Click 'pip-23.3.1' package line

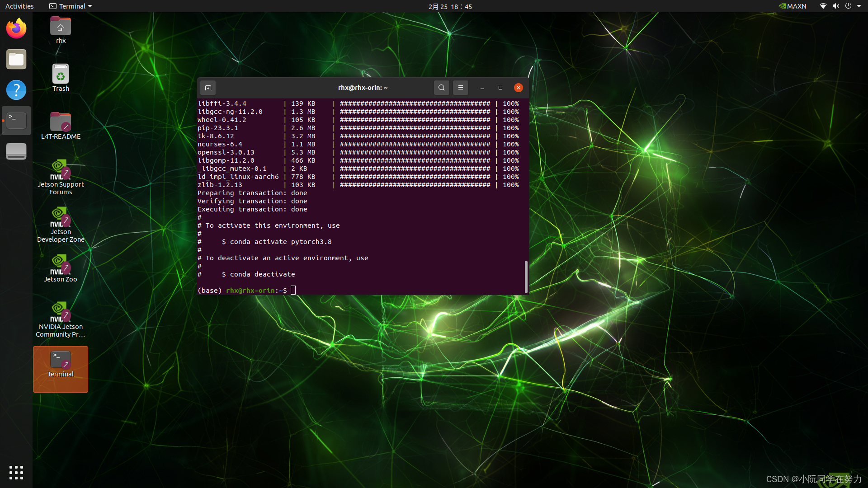pos(358,128)
